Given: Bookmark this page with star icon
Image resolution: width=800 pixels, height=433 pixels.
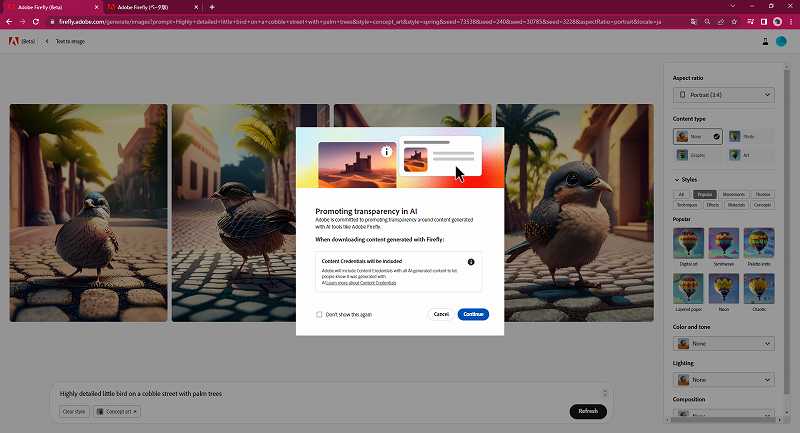Looking at the screenshot, I should point(734,22).
